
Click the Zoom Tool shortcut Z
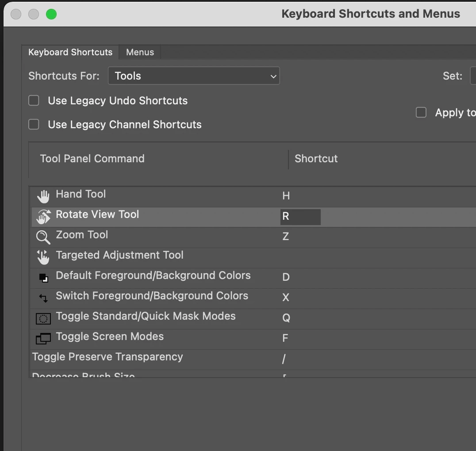286,237
